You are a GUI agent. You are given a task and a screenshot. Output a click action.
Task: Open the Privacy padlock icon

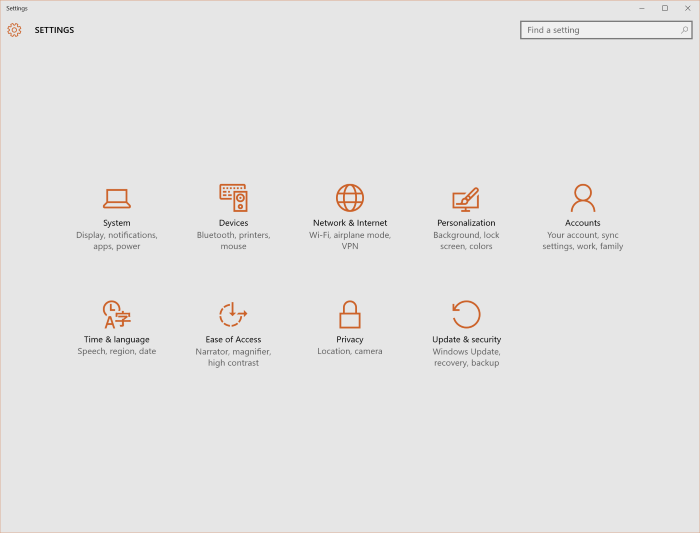tap(350, 314)
